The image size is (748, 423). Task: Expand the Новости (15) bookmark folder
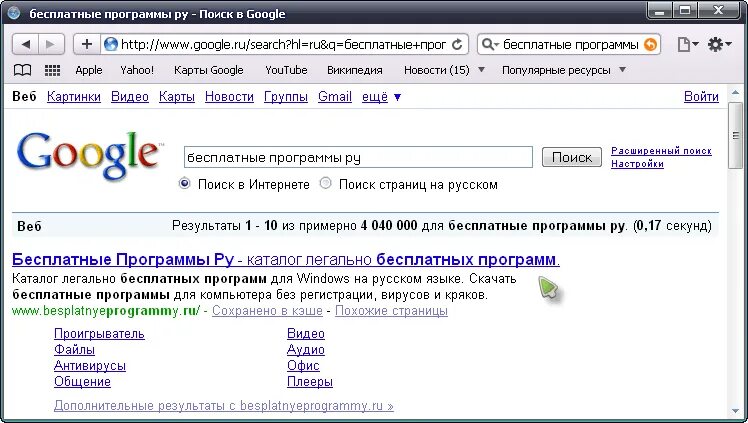tap(444, 70)
